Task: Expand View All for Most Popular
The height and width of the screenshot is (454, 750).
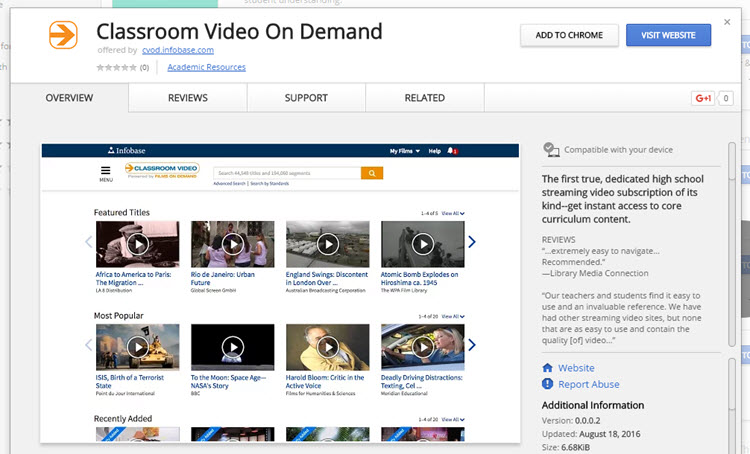Action: click(453, 316)
